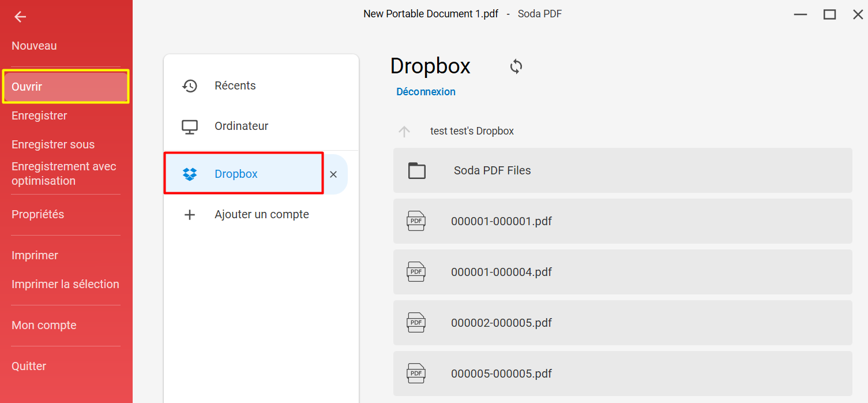Screen dimensions: 868x403
Task: Open file 000001-000004.pdf
Action: [x=623, y=272]
